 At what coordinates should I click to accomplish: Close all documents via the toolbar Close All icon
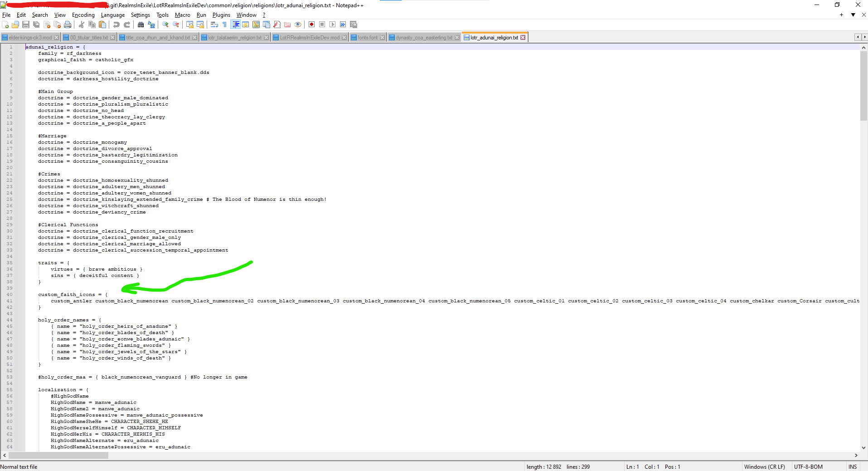(57, 24)
